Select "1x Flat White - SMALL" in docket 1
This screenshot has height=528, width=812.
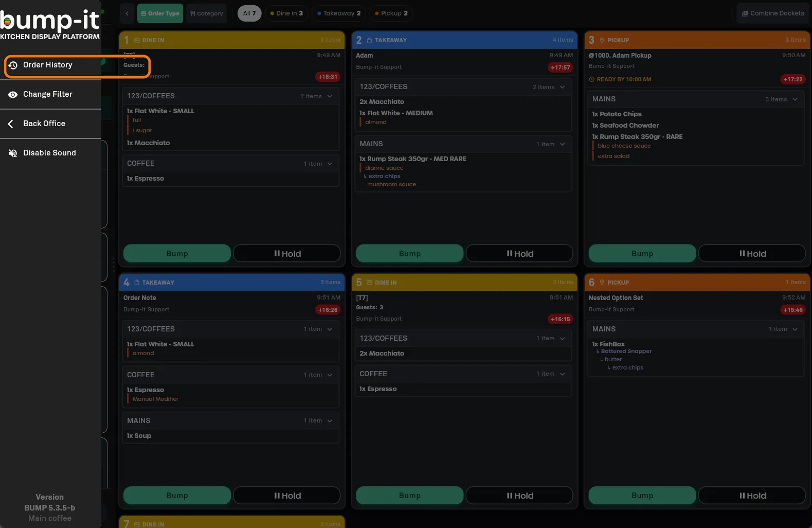tap(160, 111)
